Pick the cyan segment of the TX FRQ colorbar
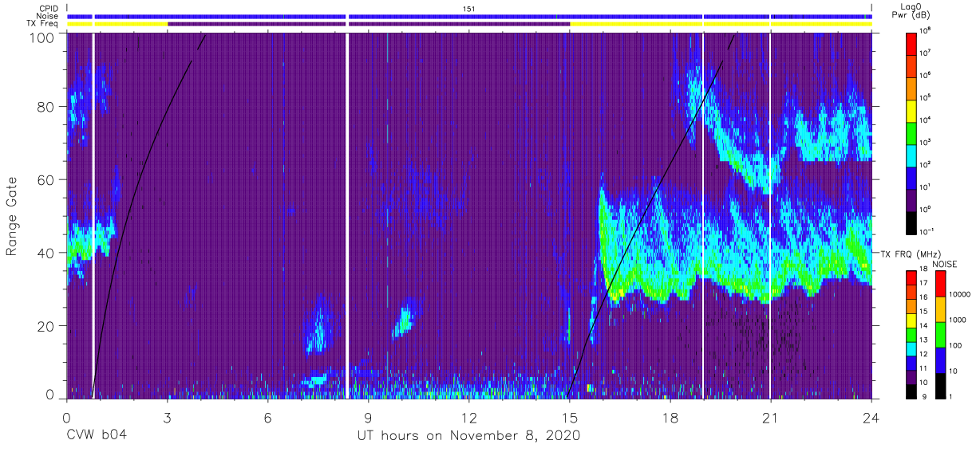The image size is (980, 452). [912, 348]
